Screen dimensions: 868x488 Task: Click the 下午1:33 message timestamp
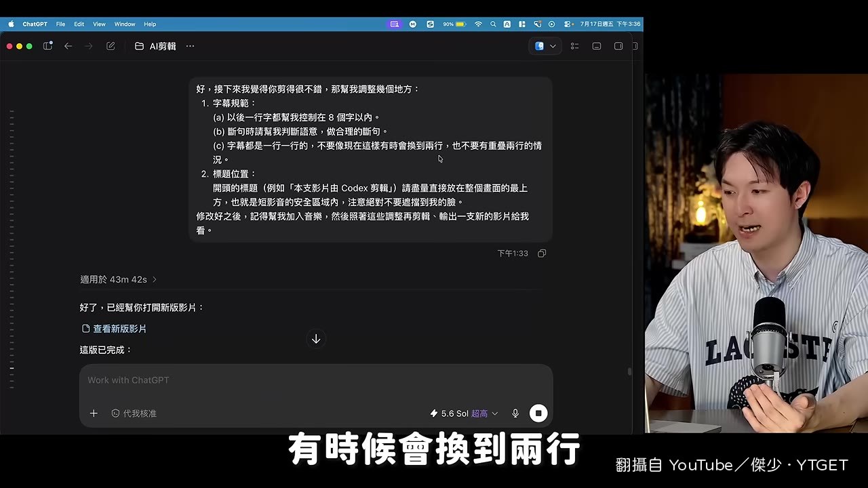click(513, 253)
